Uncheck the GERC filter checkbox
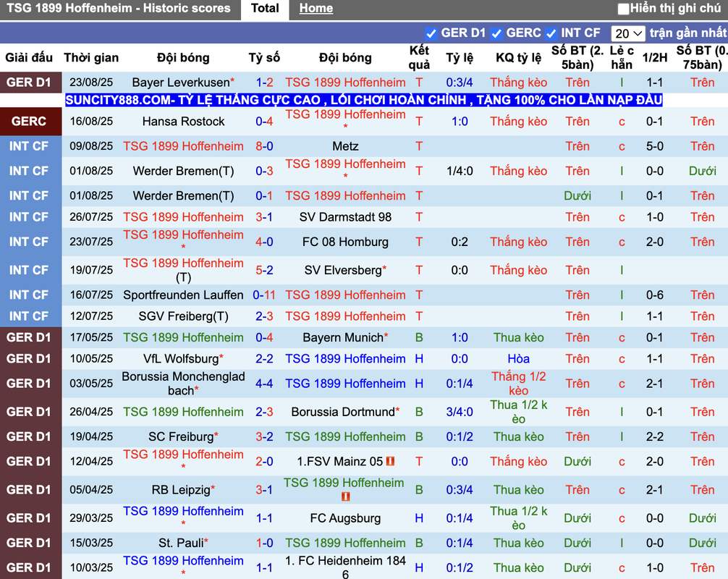This screenshot has height=579, width=728. tap(496, 33)
